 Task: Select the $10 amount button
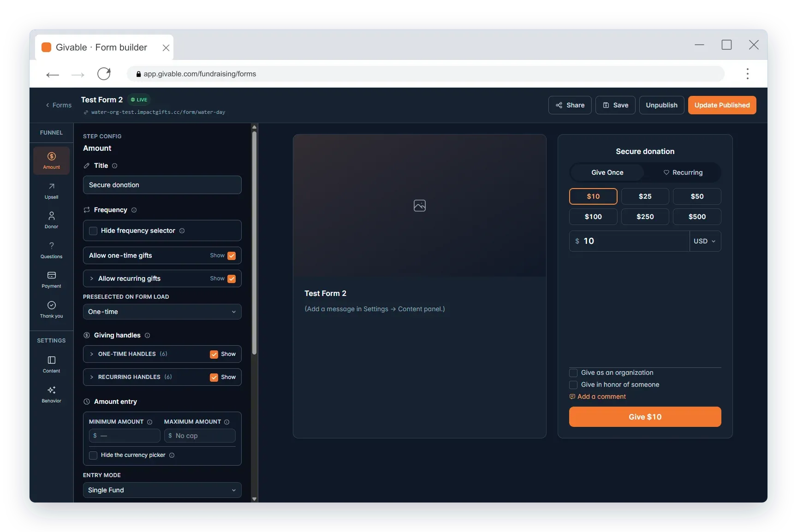click(593, 196)
